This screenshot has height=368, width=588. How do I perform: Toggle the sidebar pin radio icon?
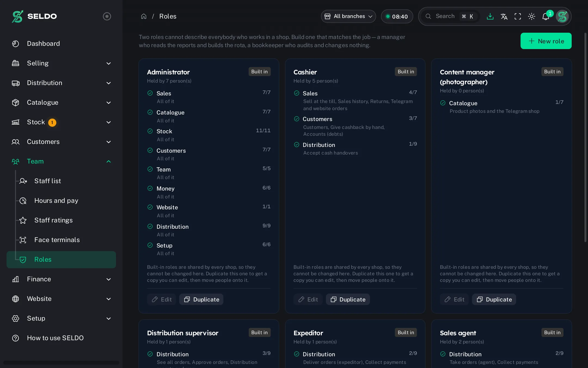(x=107, y=16)
